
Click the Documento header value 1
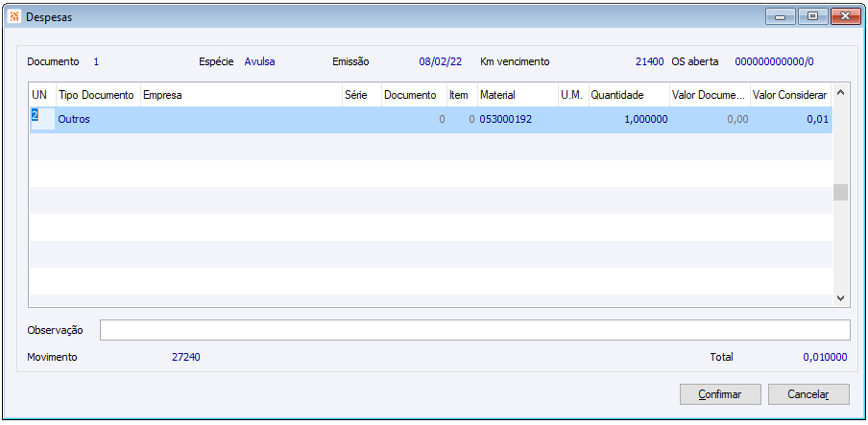(96, 62)
